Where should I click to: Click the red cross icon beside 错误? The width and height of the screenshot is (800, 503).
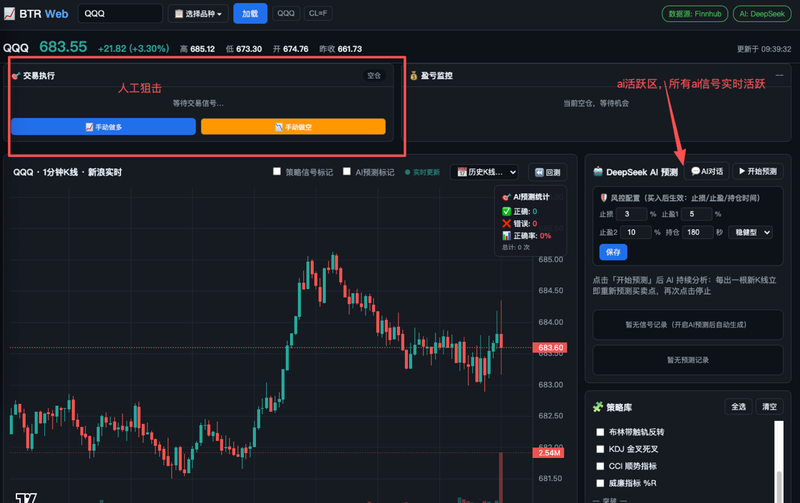click(506, 223)
